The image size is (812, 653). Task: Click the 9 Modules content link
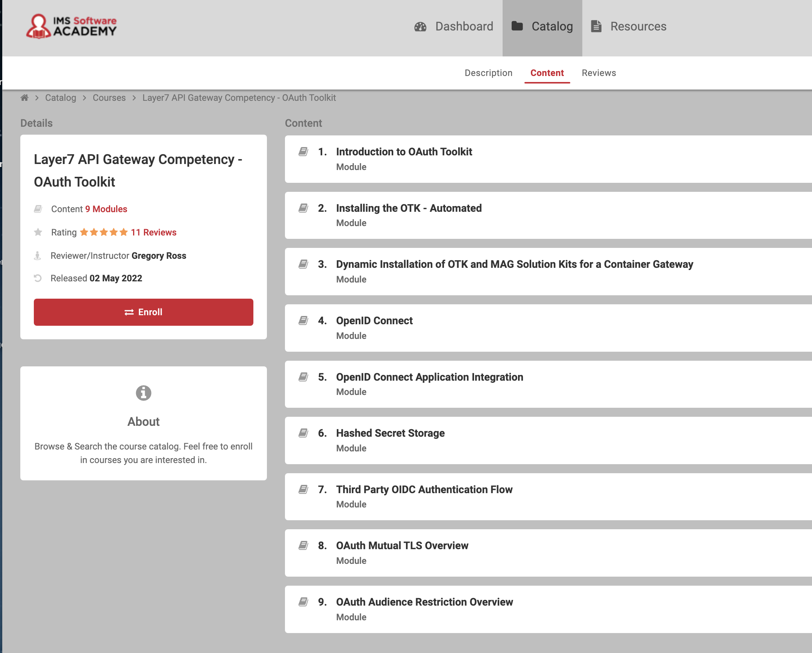click(x=106, y=209)
